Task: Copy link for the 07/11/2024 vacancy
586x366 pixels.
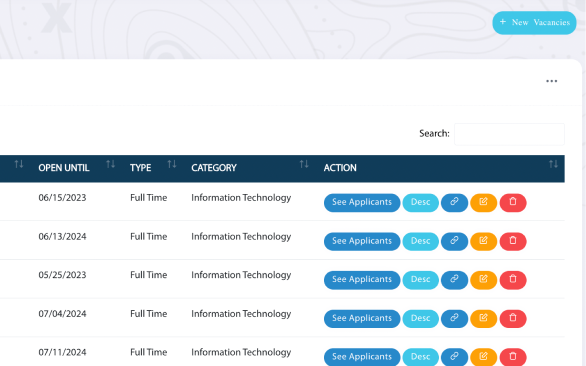Action: 454,357
